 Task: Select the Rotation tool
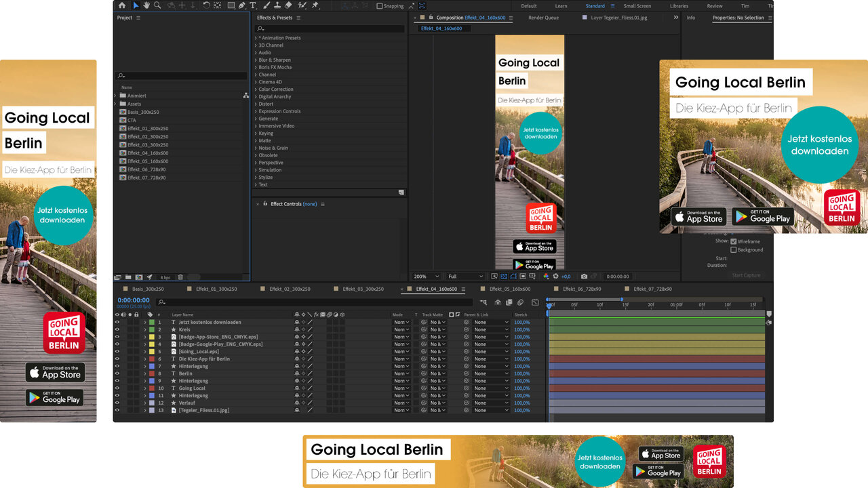coord(206,5)
